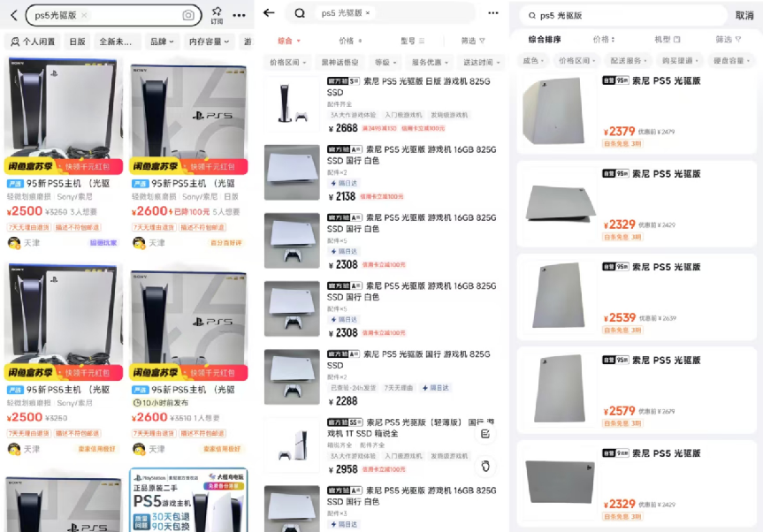The height and width of the screenshot is (532, 763).
Task: Select the 型号 tab
Action: (412, 41)
